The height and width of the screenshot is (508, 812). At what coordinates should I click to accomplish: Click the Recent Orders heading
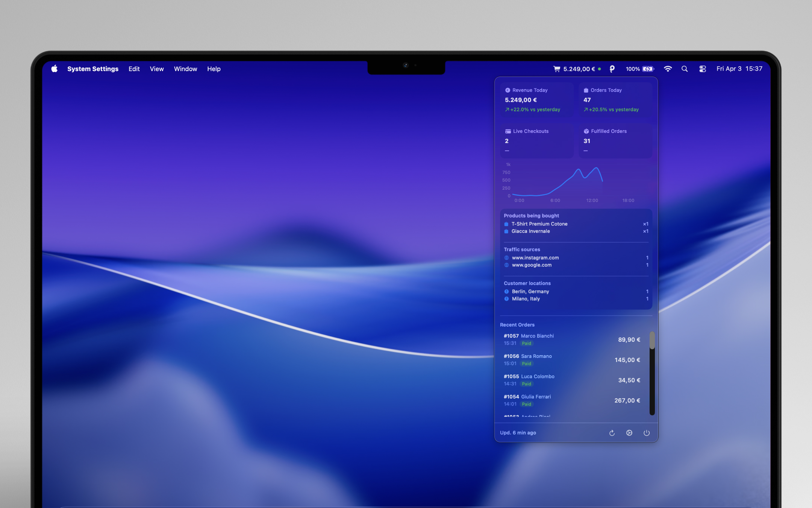(517, 325)
